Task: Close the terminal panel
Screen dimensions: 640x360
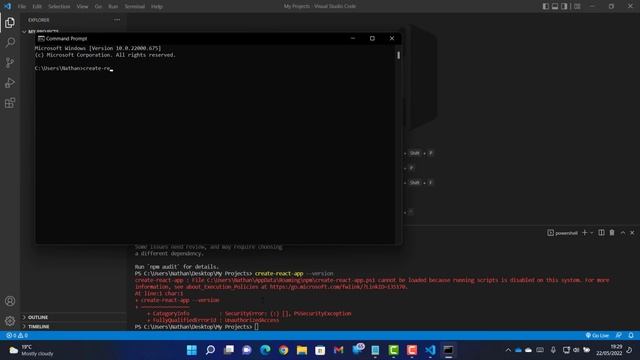Action: pos(632,233)
